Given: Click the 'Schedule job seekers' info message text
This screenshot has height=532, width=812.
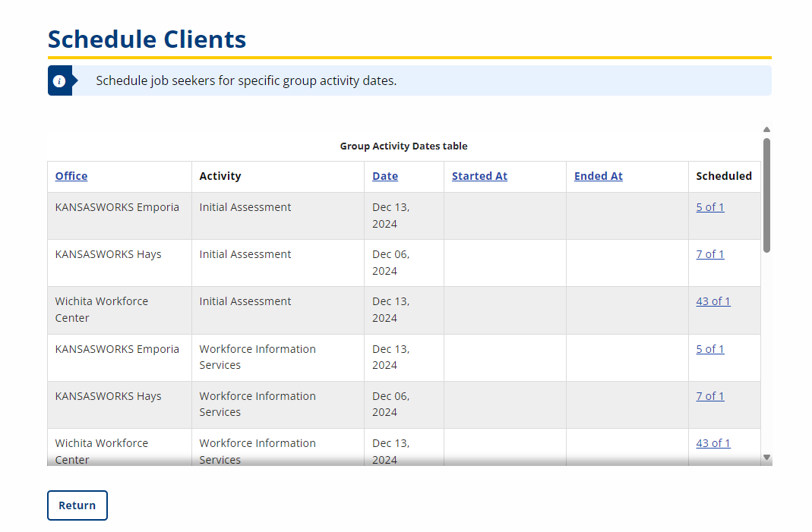Looking at the screenshot, I should click(x=246, y=80).
